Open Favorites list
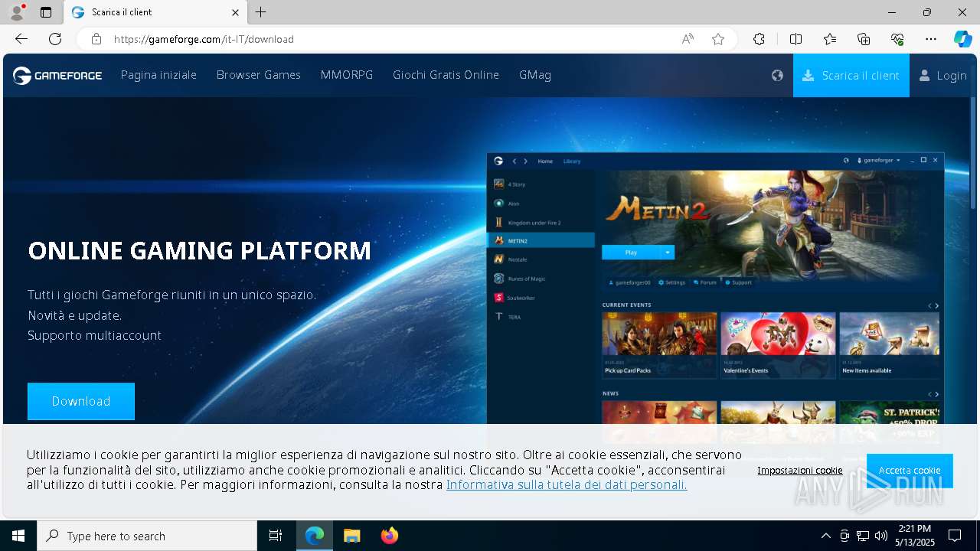The width and height of the screenshot is (980, 551). (830, 39)
